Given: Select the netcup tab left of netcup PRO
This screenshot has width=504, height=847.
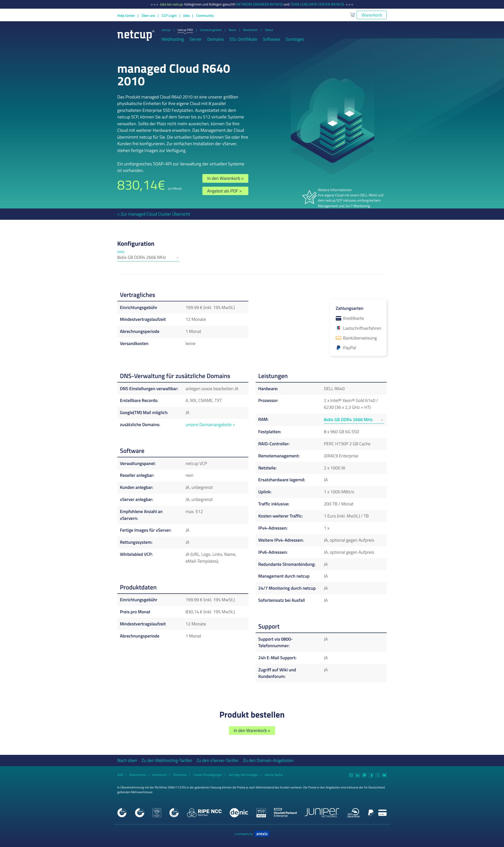Looking at the screenshot, I should click(166, 30).
